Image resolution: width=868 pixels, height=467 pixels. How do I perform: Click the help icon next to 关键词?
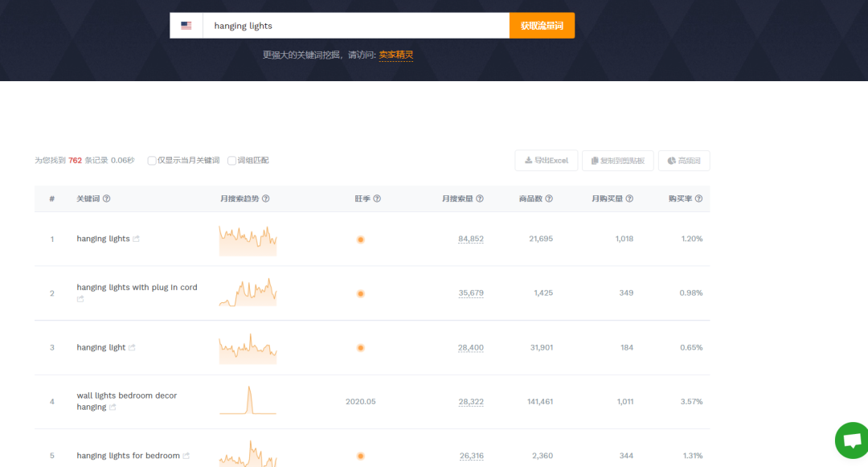[x=106, y=199]
